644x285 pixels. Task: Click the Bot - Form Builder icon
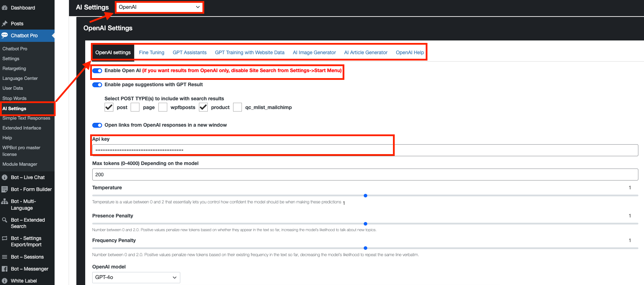tap(5, 189)
